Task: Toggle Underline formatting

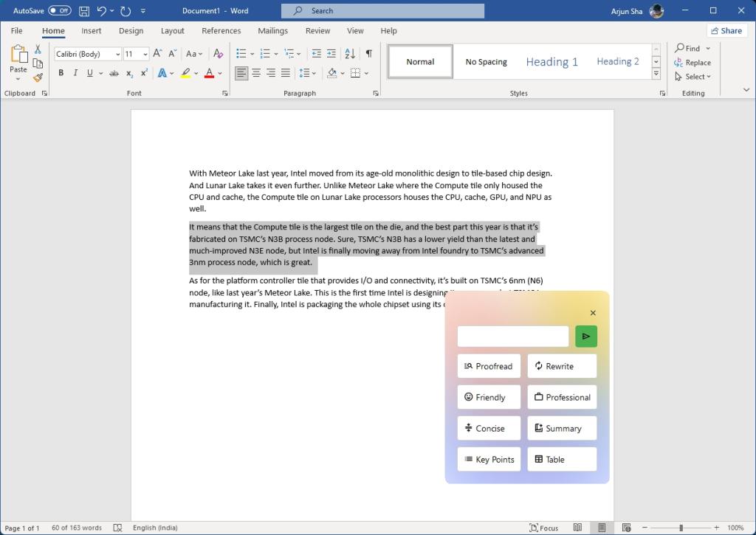Action: [89, 73]
